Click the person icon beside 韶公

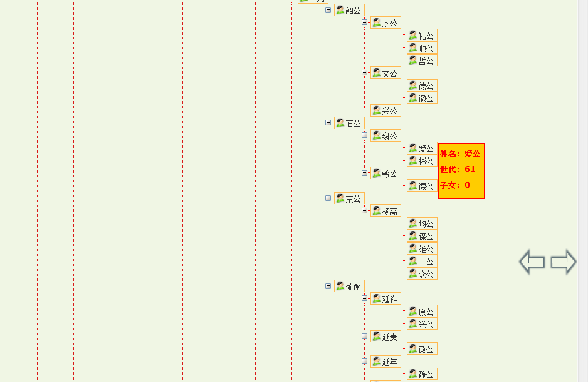tap(340, 10)
